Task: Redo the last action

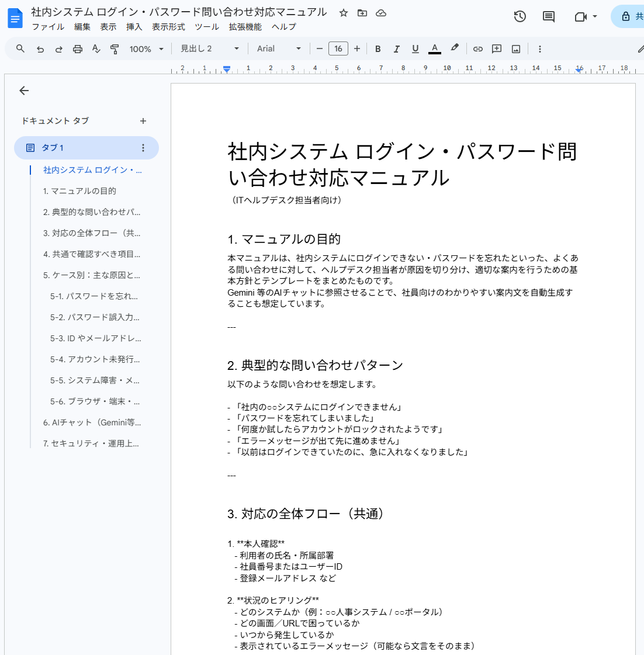Action: pos(59,49)
